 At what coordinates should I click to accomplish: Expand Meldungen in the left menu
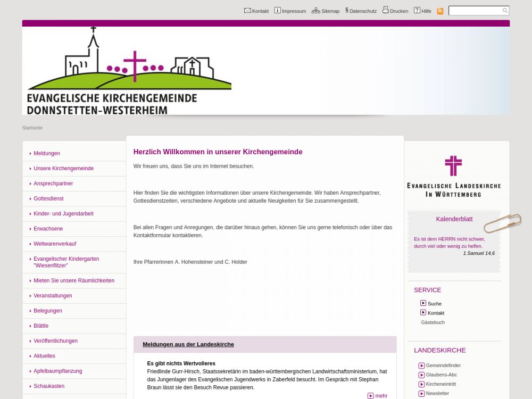coord(47,153)
